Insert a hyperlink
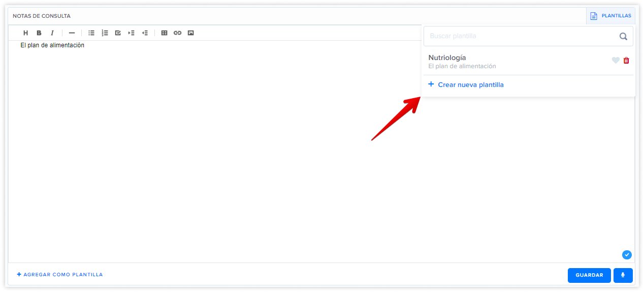This screenshot has height=292, width=644. [x=177, y=33]
